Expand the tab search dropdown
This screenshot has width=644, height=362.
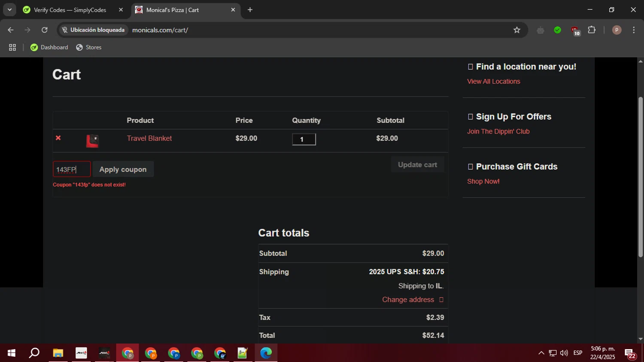[9, 10]
